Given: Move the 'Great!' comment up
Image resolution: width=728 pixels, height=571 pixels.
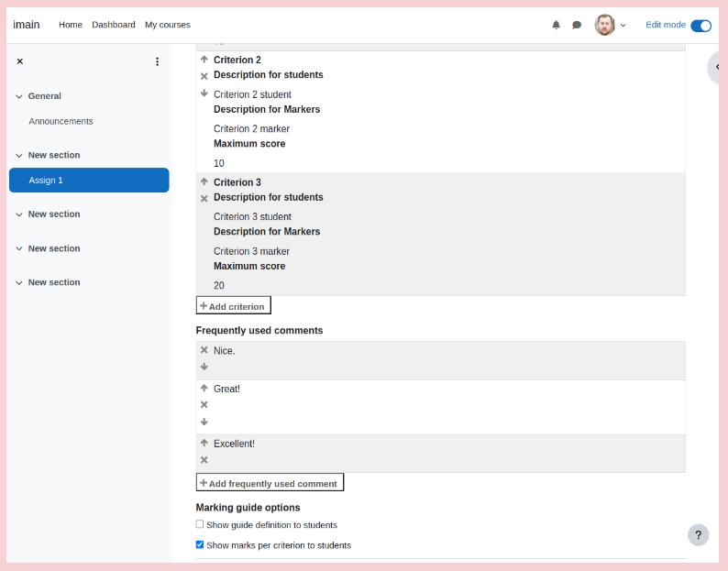Looking at the screenshot, I should 204,388.
